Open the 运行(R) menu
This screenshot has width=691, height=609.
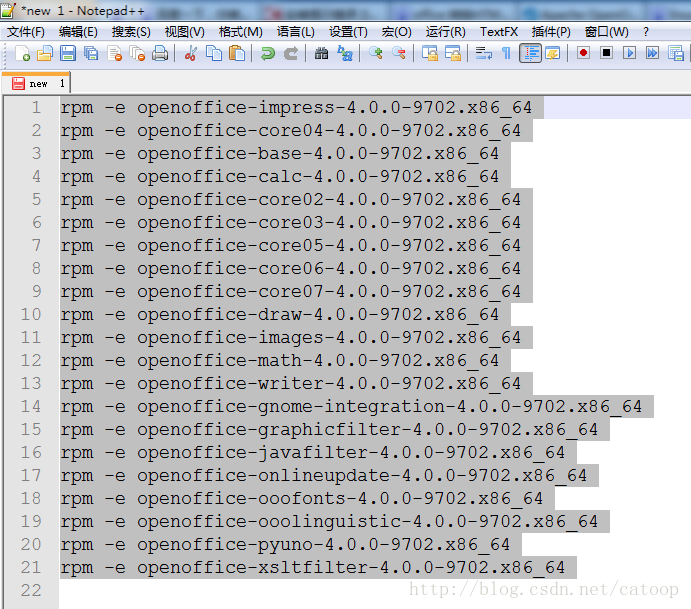(x=446, y=32)
